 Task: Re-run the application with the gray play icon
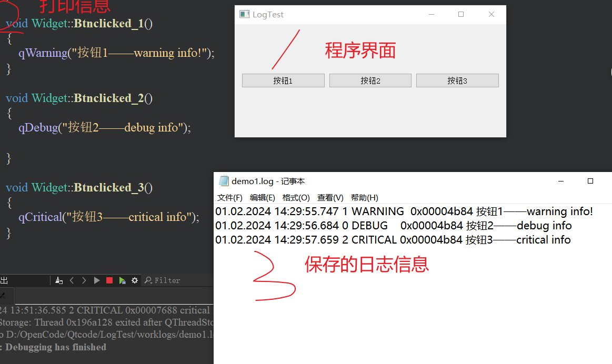97,280
